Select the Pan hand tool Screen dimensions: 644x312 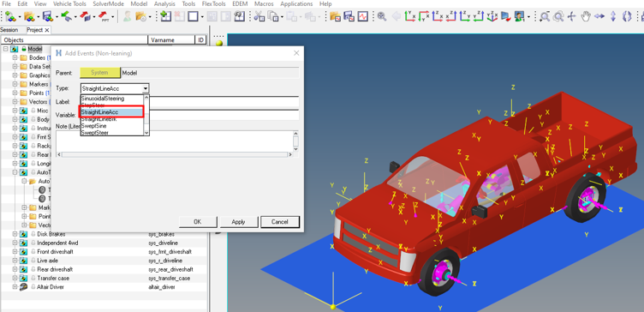tap(586, 16)
